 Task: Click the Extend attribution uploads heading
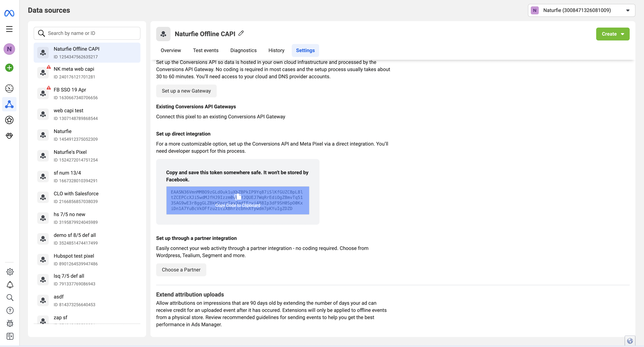pyautogui.click(x=190, y=295)
